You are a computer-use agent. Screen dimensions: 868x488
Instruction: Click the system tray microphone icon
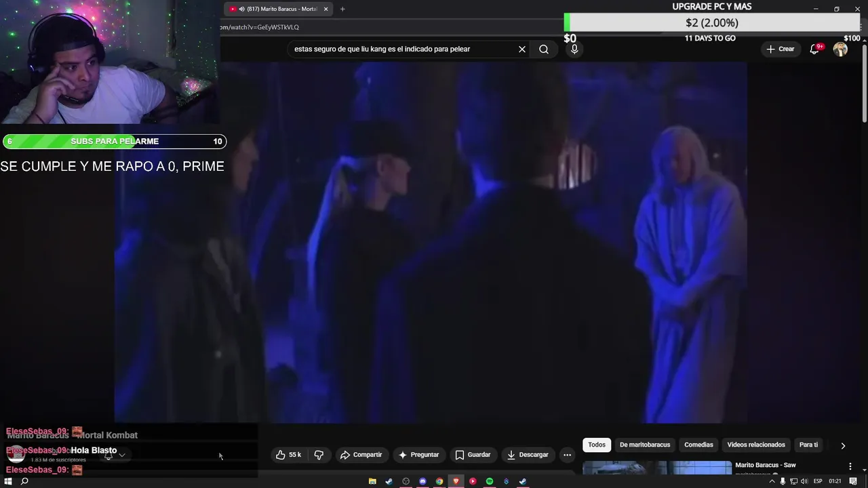(x=783, y=481)
